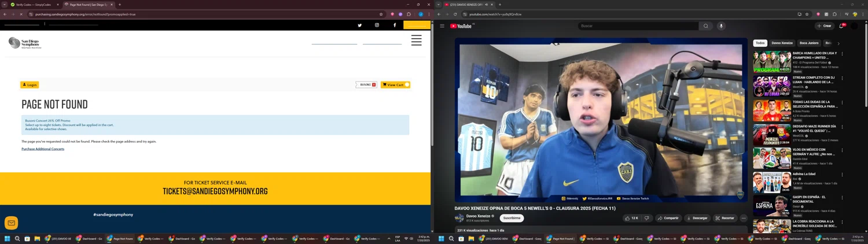Remove the BUSONI promo code with red X

click(x=374, y=85)
